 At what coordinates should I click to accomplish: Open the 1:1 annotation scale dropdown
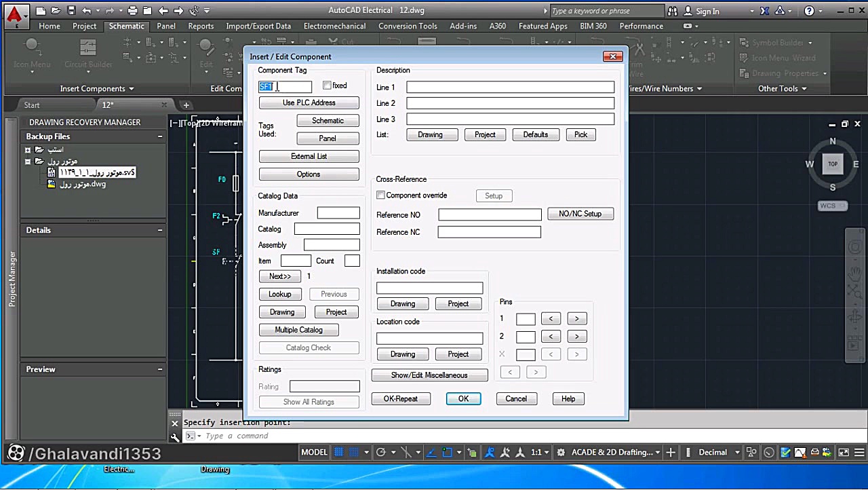click(540, 453)
